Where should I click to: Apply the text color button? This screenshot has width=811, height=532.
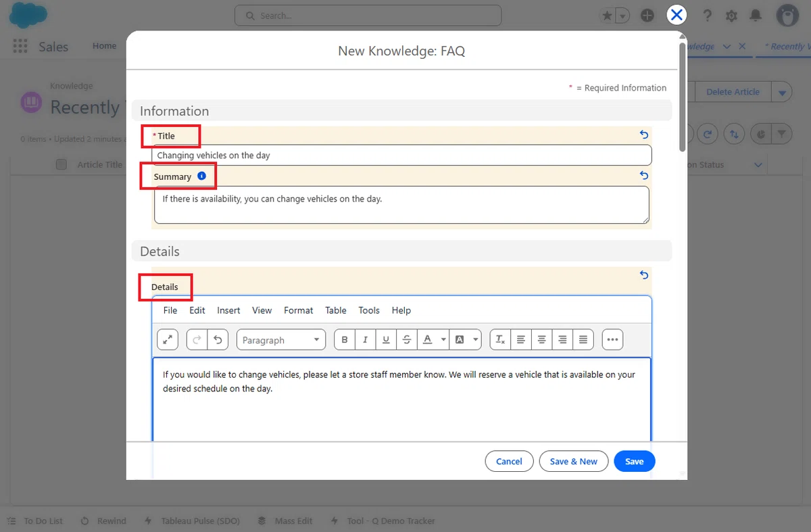(x=427, y=339)
